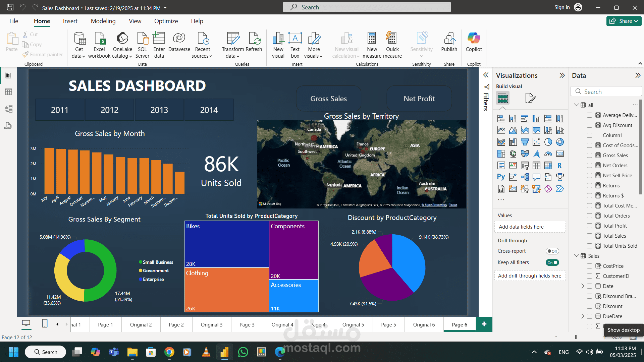Open the Modeling ribbon tab
The image size is (644, 362).
103,21
